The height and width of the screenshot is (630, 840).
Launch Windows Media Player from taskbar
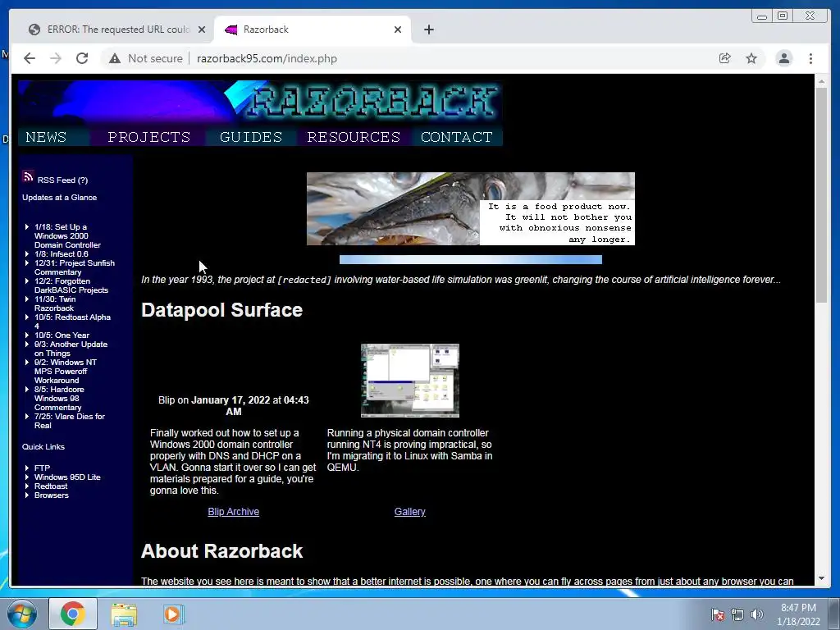tap(173, 614)
